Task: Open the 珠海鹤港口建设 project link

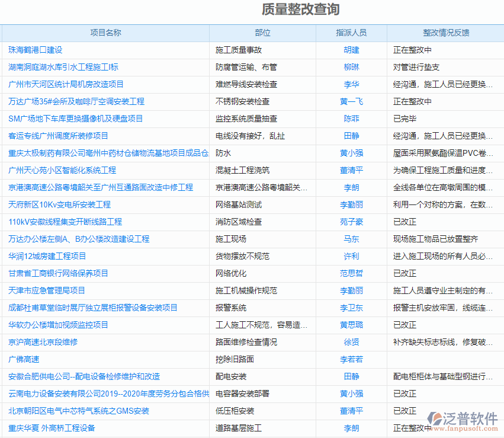Action: point(38,50)
